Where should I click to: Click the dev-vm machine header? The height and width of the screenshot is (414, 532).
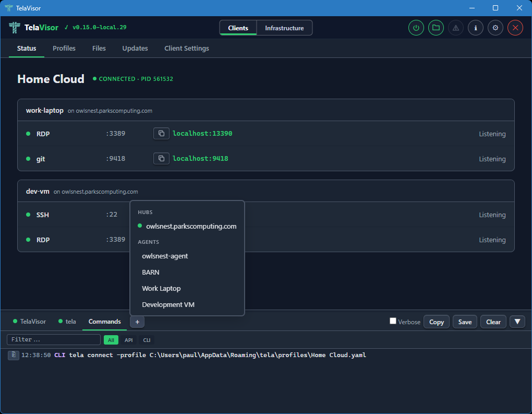266,191
